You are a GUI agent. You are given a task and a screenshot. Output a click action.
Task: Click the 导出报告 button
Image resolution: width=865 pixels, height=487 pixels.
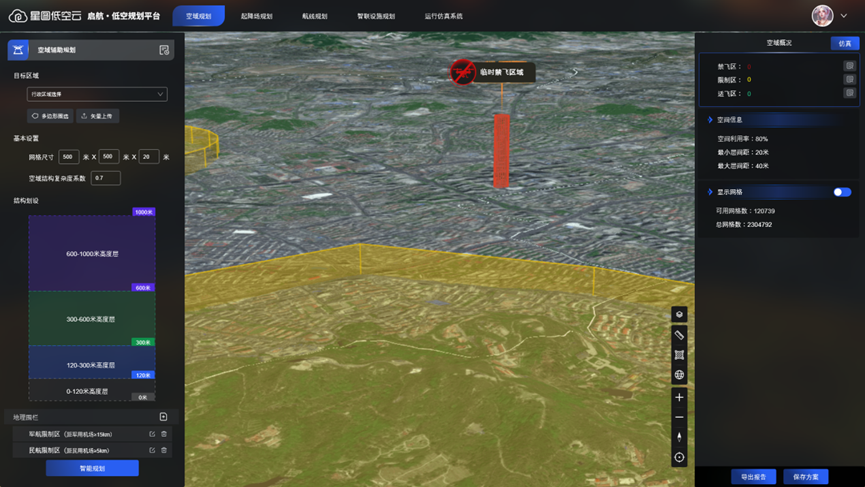click(x=753, y=477)
